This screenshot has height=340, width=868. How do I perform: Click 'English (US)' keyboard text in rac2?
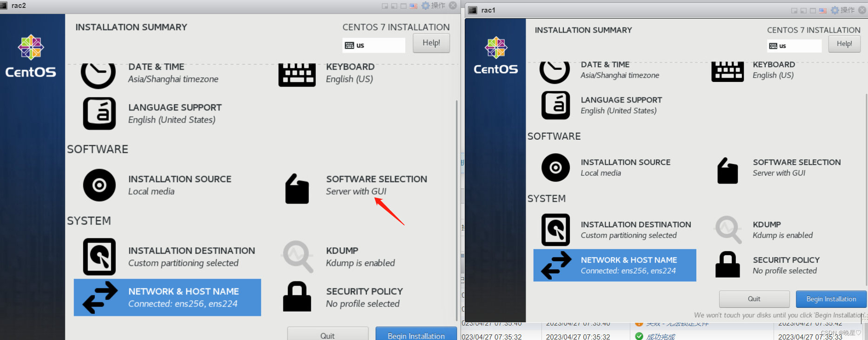coord(349,79)
